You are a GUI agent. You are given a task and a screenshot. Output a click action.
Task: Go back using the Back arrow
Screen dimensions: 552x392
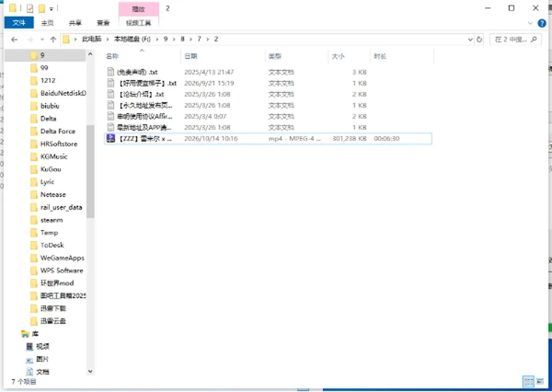(x=14, y=40)
